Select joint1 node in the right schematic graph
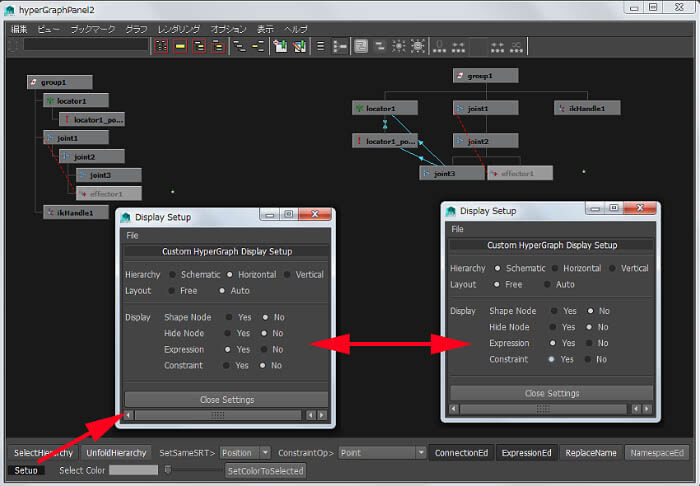The image size is (700, 486). click(486, 108)
